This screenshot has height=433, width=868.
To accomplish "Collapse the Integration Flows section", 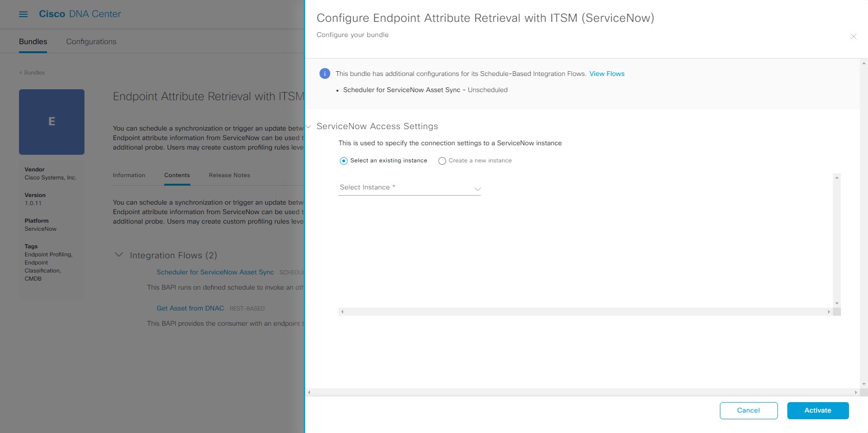I will (x=119, y=255).
